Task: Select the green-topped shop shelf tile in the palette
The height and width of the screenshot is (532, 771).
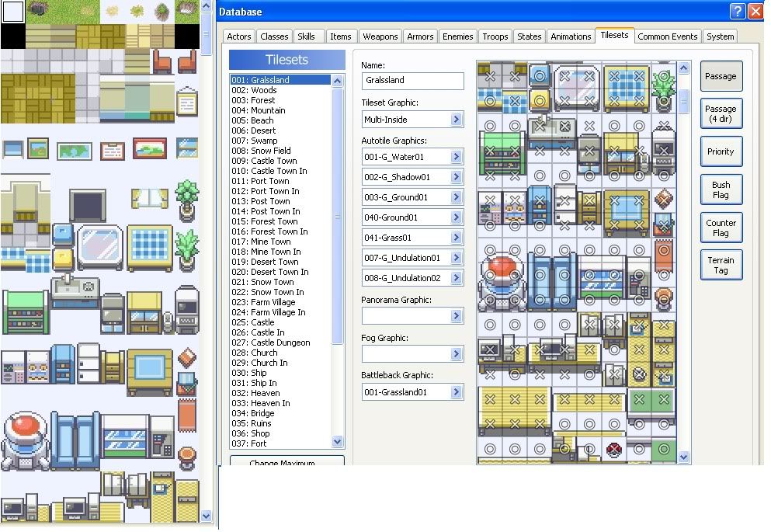Action: click(26, 312)
